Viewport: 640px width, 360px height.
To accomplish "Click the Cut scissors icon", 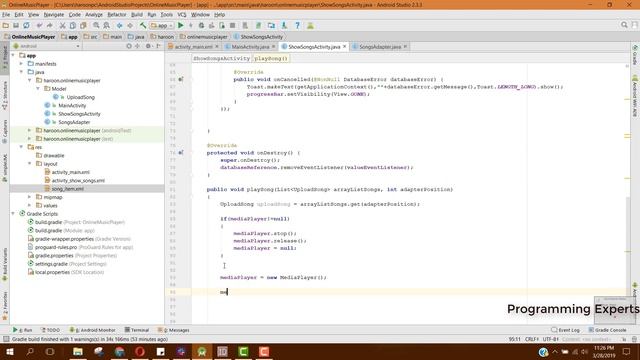I will coord(62,25).
